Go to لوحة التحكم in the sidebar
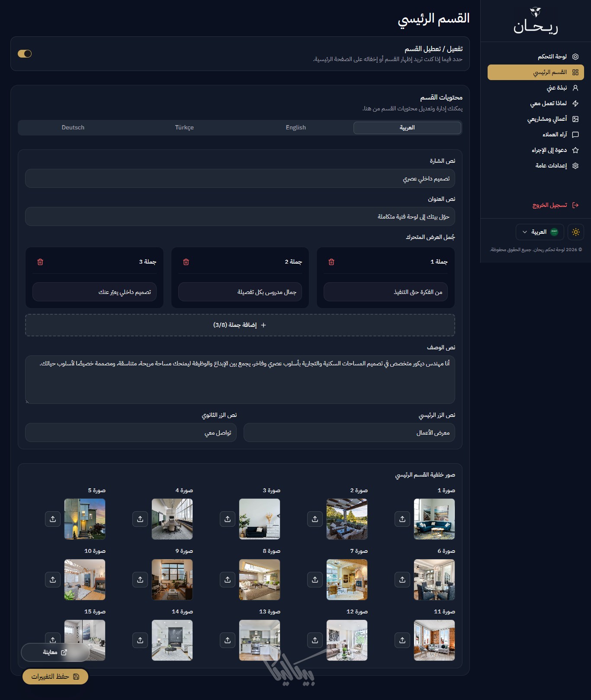This screenshot has height=700, width=591. [x=552, y=57]
